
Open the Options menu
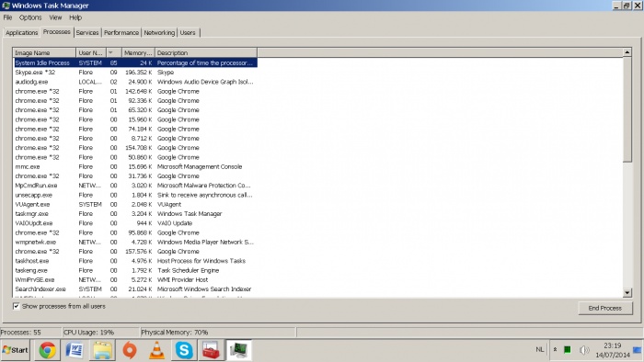(30, 17)
